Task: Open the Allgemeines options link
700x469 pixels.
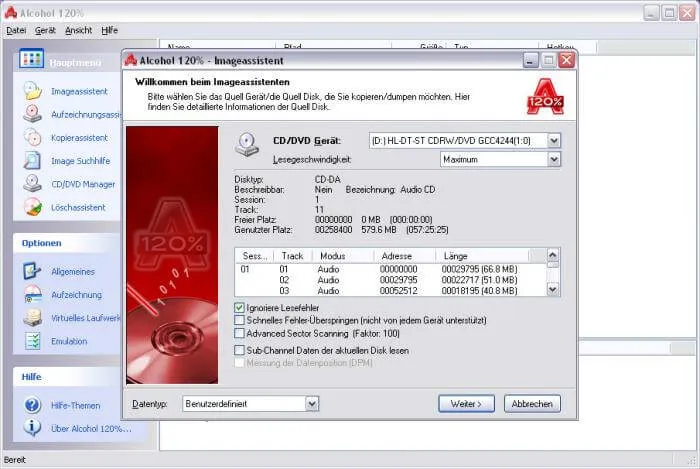Action: pyautogui.click(x=73, y=272)
